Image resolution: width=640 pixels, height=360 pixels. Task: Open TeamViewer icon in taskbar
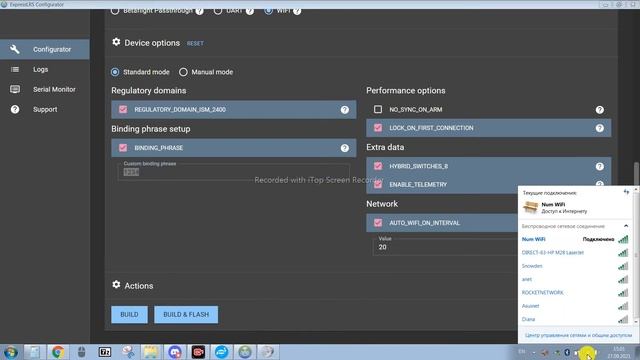[x=222, y=352]
